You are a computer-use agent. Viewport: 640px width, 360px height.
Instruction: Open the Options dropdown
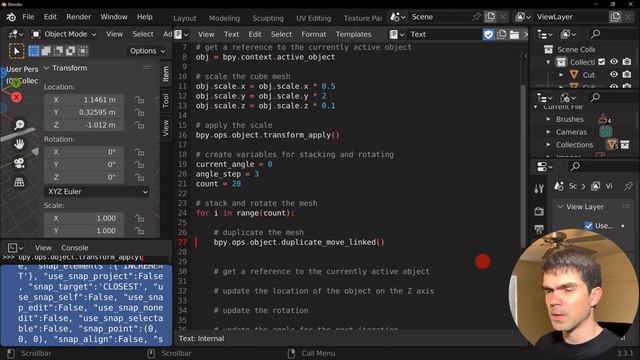[x=148, y=51]
